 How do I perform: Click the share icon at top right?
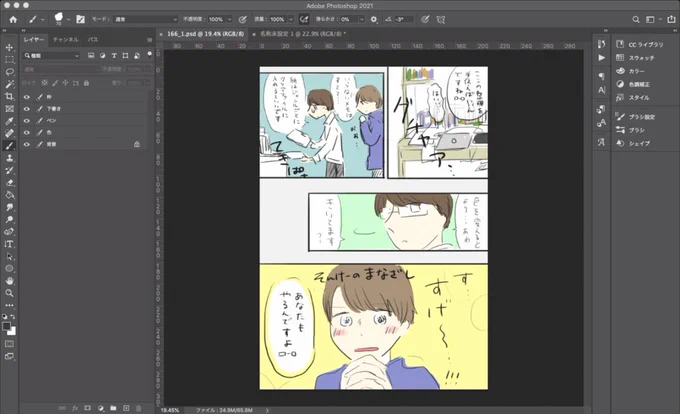click(x=671, y=20)
